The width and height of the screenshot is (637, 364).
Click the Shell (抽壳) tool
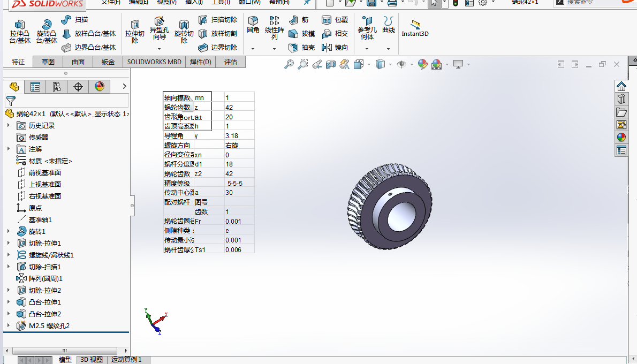(x=301, y=48)
